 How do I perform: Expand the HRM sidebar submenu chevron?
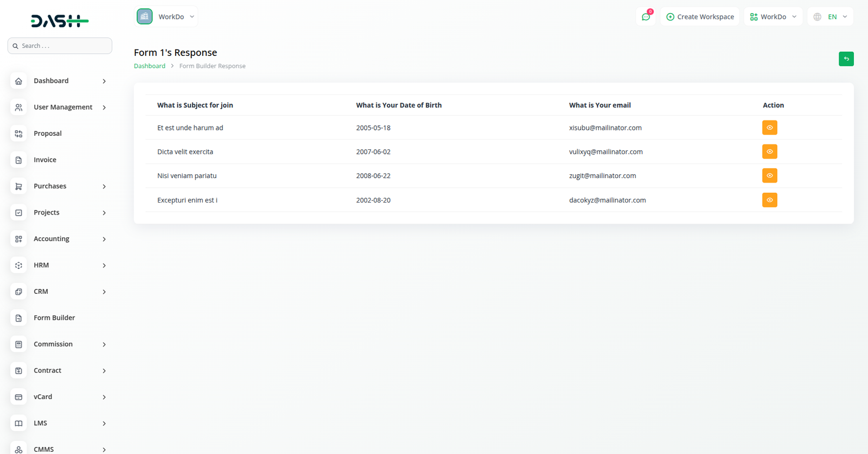click(104, 266)
